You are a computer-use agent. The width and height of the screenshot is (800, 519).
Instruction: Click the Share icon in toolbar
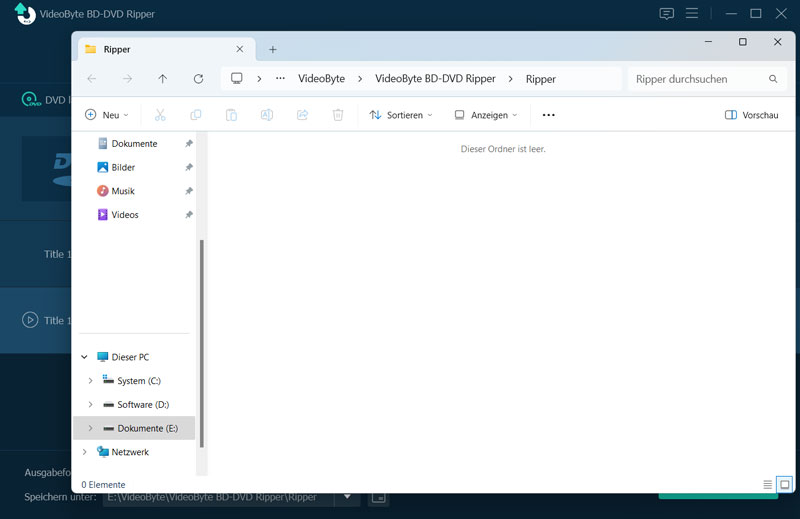[303, 115]
